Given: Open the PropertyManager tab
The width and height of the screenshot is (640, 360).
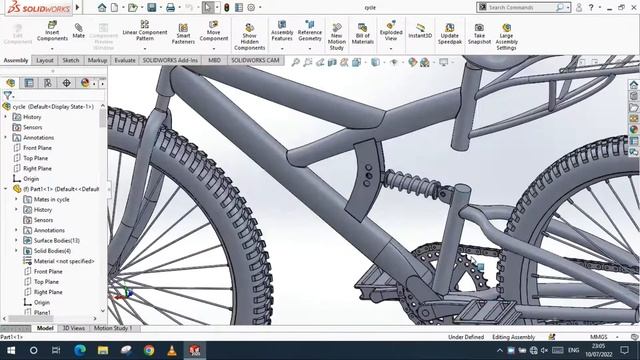Looking at the screenshot, I should (x=29, y=83).
